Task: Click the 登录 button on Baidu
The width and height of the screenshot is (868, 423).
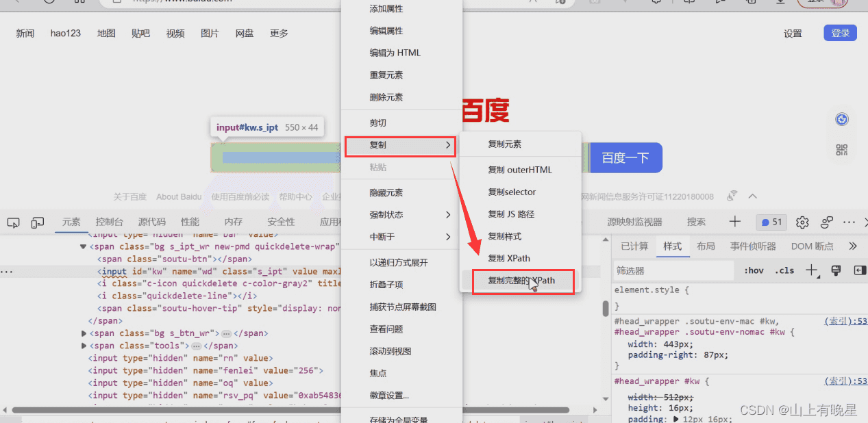Action: coord(841,33)
